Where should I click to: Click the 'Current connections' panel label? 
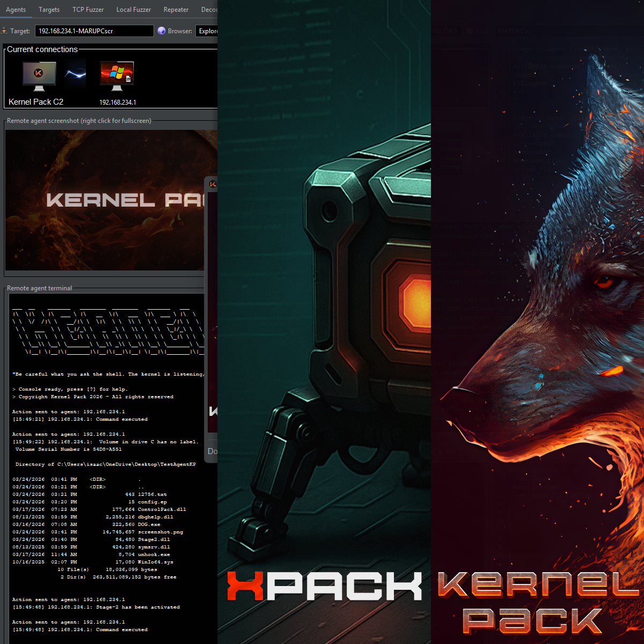click(x=42, y=49)
